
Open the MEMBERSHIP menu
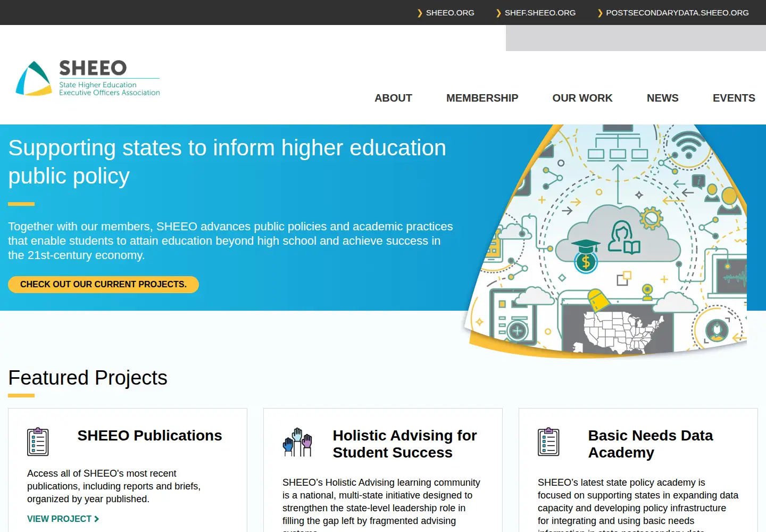pos(482,98)
